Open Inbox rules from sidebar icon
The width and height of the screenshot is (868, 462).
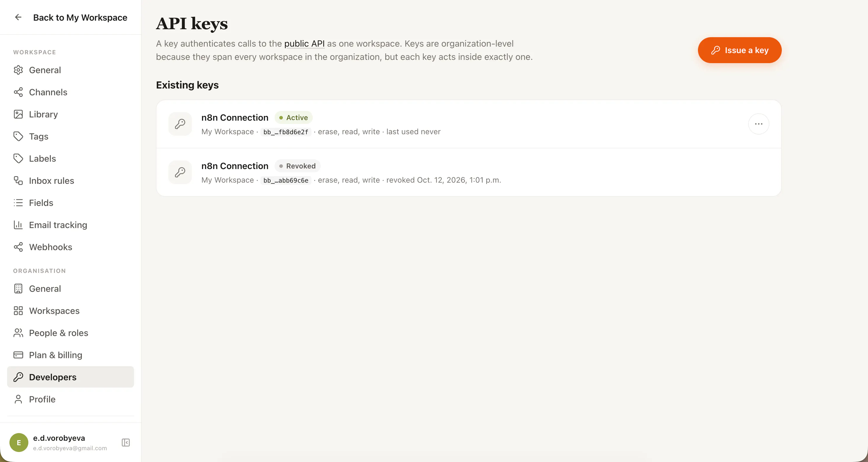point(18,181)
